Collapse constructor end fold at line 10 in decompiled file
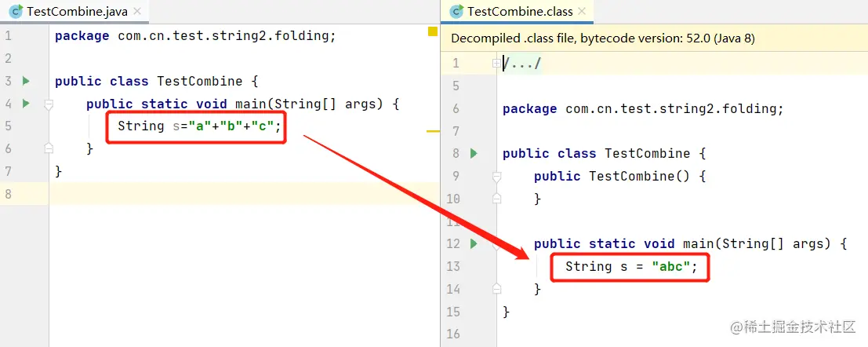Screen dimensions: 868x347 click(x=496, y=199)
